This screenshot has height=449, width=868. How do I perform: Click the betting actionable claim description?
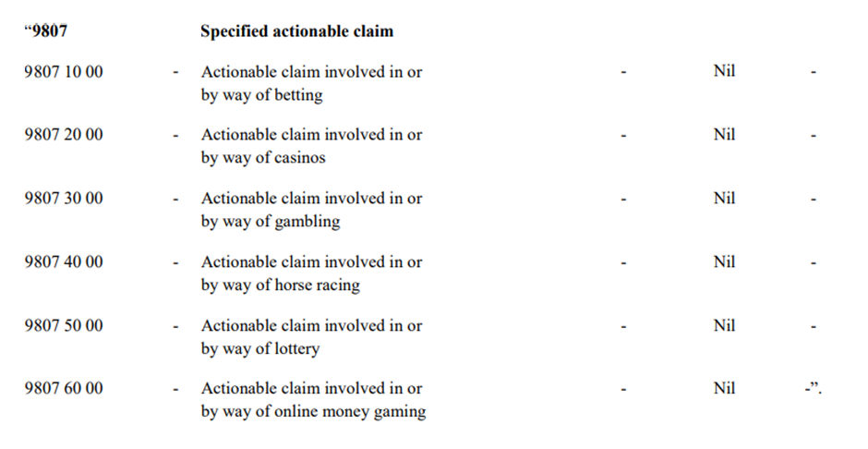point(311,83)
